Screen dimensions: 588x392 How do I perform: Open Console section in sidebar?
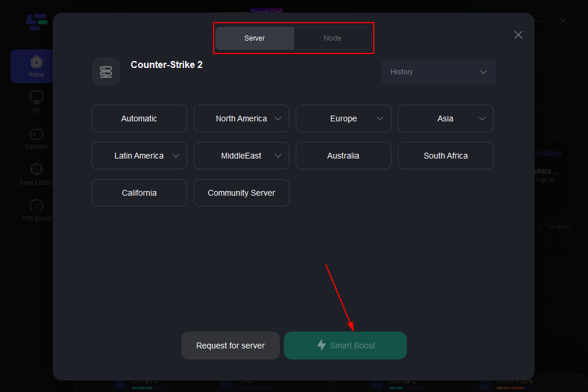(36, 138)
